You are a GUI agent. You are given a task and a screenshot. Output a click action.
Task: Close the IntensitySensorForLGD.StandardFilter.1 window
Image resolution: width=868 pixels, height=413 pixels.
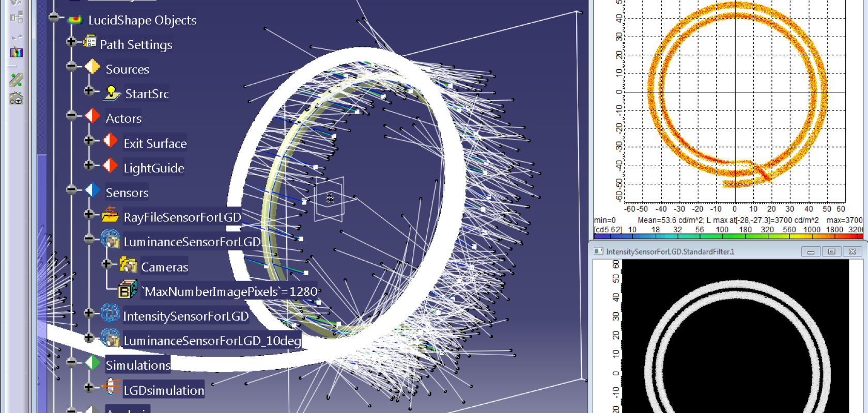[853, 251]
